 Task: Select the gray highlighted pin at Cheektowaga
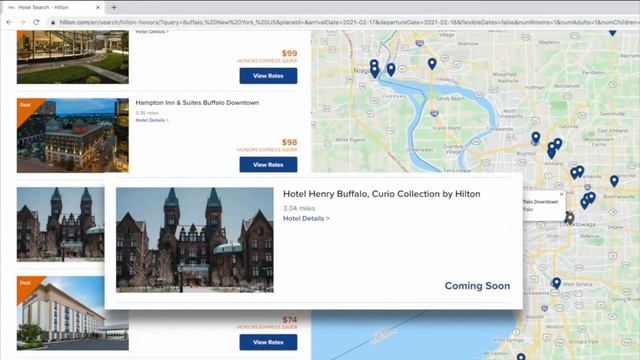pyautogui.click(x=569, y=218)
